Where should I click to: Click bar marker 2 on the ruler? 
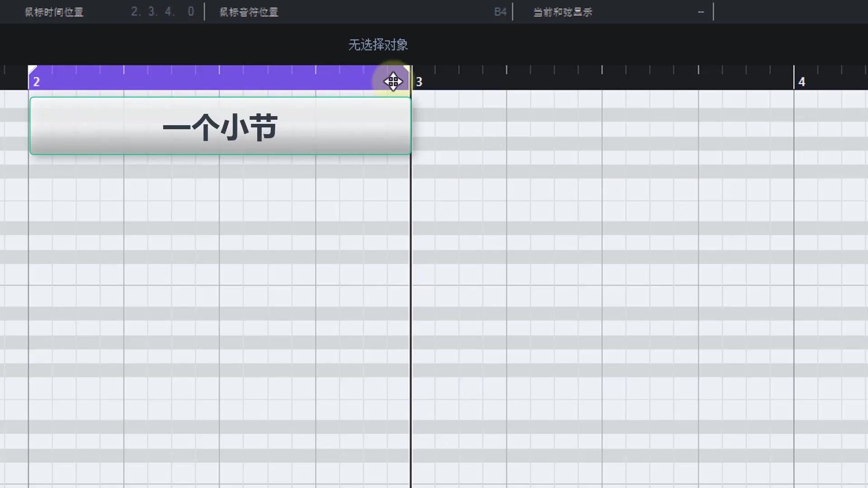(36, 82)
